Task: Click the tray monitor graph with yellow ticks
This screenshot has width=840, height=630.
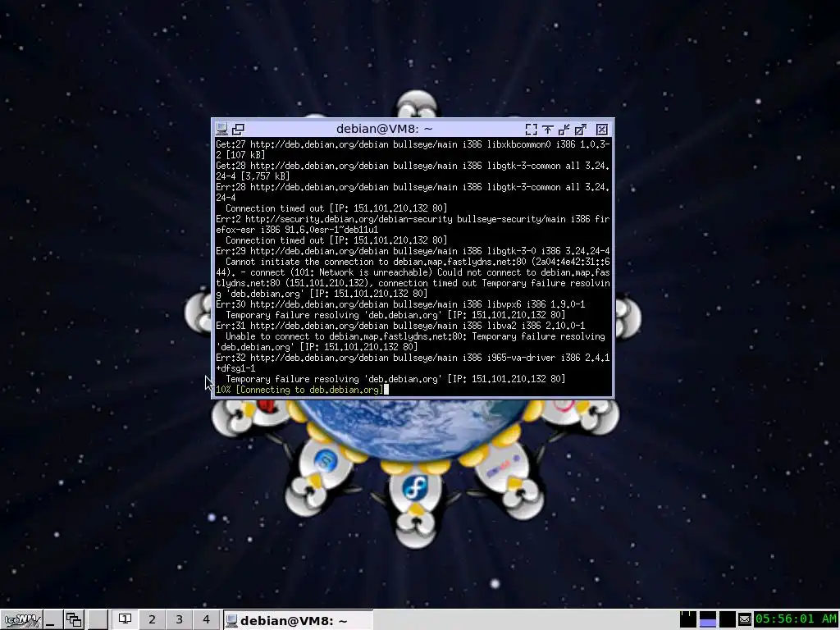Action: [688, 619]
